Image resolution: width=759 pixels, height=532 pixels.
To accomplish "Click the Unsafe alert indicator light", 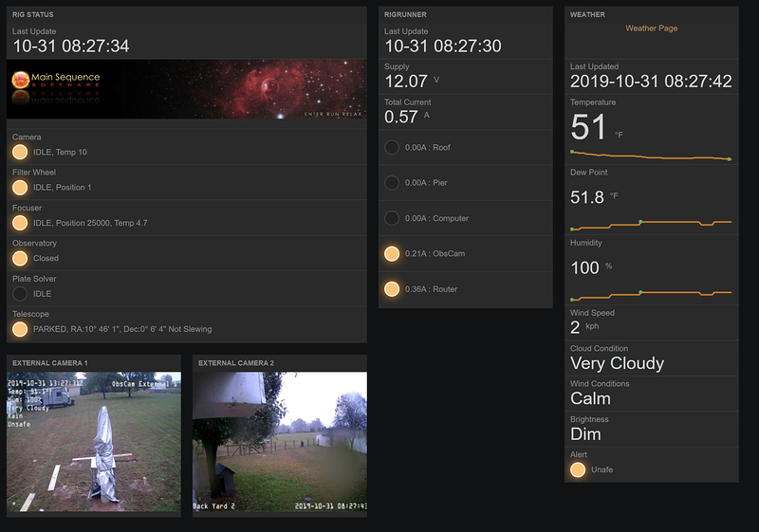I will (578, 468).
